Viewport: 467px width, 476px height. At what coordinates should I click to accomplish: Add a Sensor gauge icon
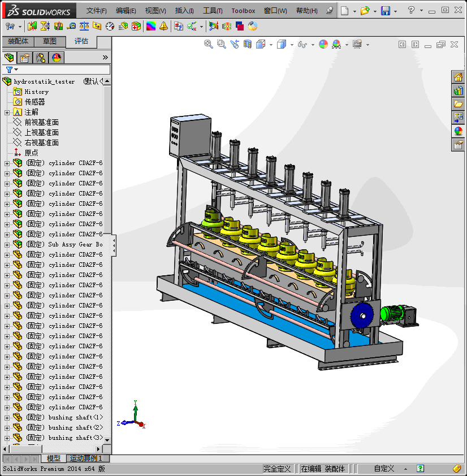pos(110,27)
